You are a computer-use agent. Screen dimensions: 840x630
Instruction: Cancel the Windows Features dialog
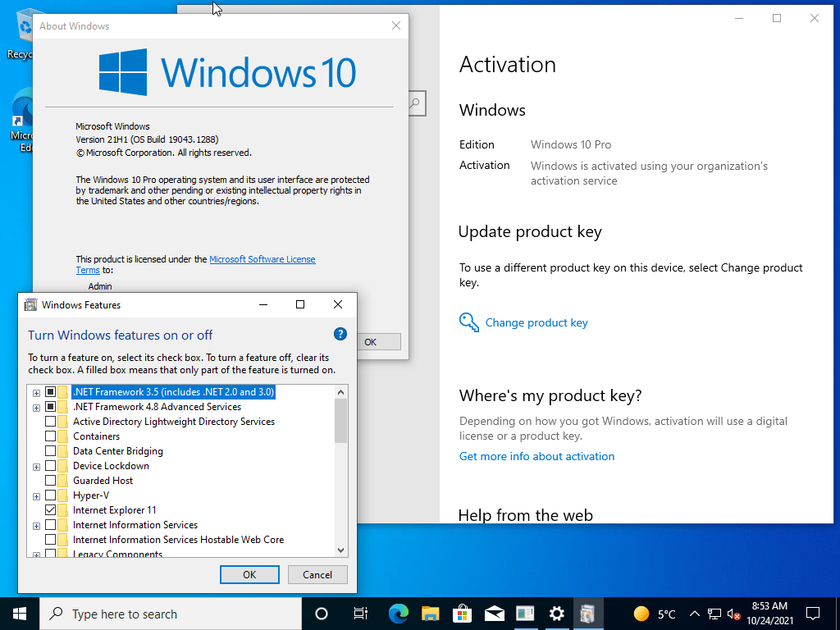coord(317,574)
